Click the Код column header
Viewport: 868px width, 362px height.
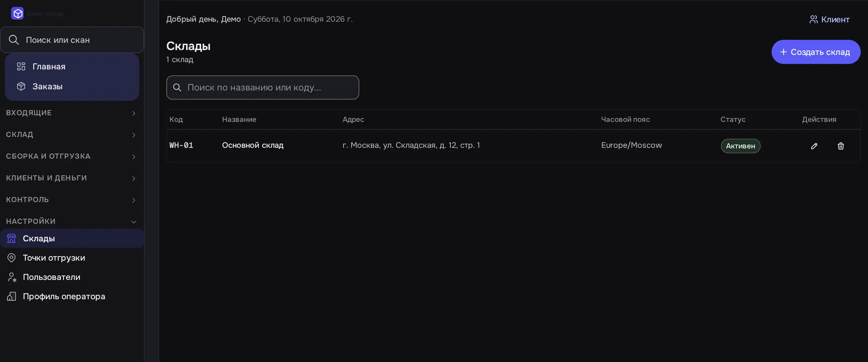tap(176, 120)
